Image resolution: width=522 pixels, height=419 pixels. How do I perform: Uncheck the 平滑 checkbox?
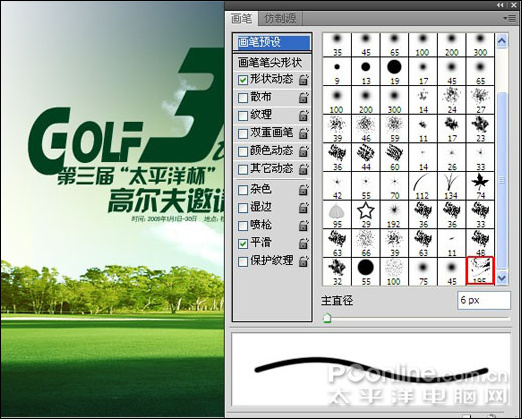[243, 244]
